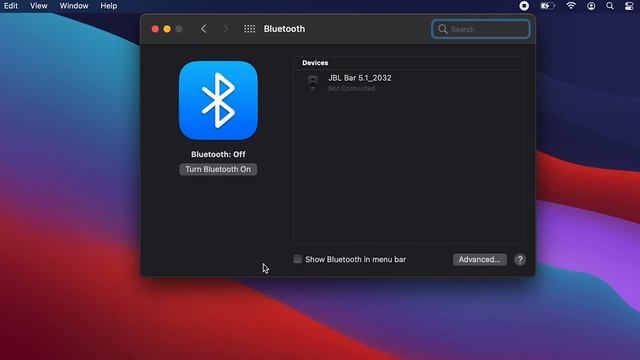Click the Devices list header

(x=315, y=63)
